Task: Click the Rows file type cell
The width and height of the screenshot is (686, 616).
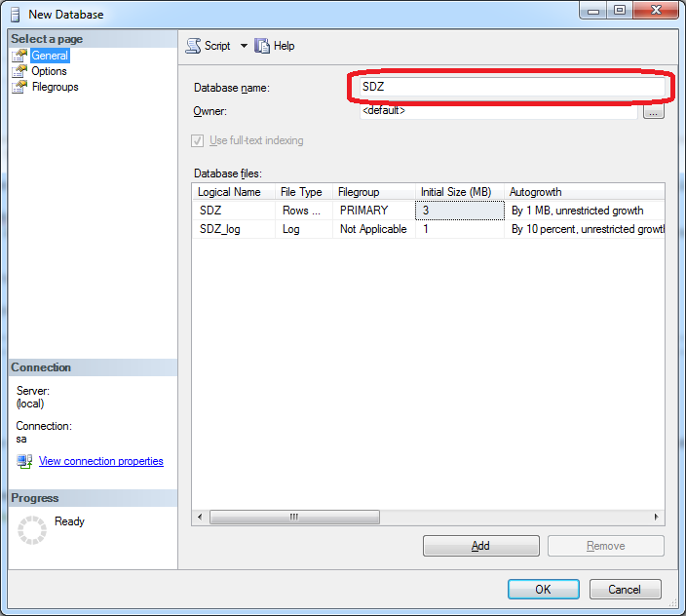Action: click(304, 211)
